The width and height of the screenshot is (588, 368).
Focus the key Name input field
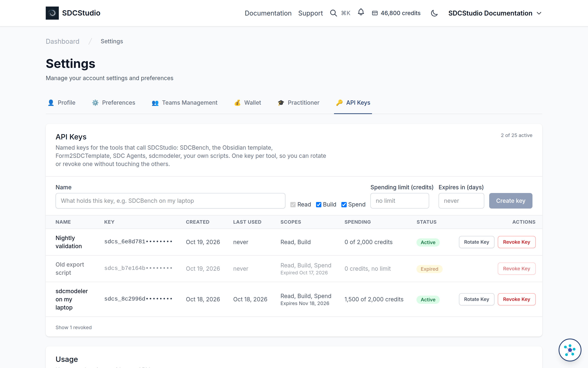pyautogui.click(x=170, y=201)
